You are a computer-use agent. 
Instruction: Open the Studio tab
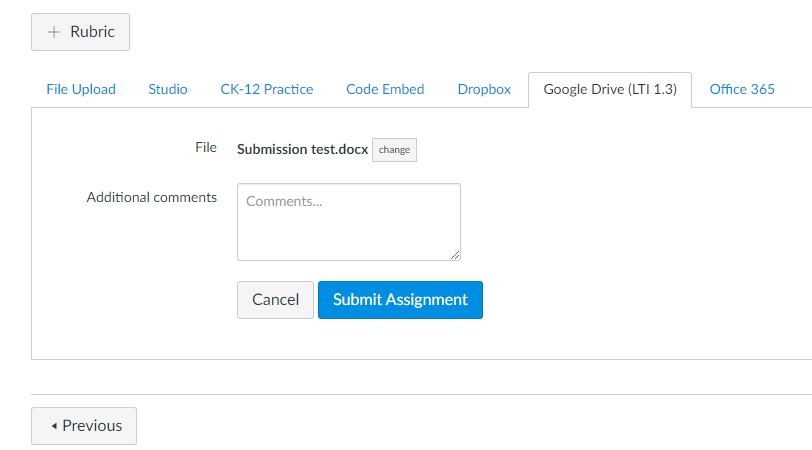168,89
